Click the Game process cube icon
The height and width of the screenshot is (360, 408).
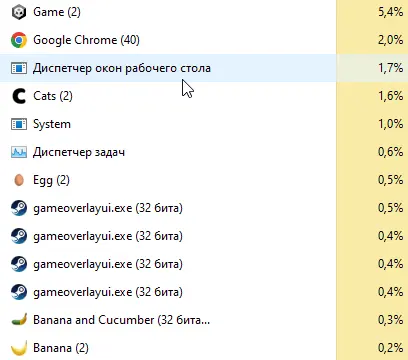pyautogui.click(x=19, y=12)
